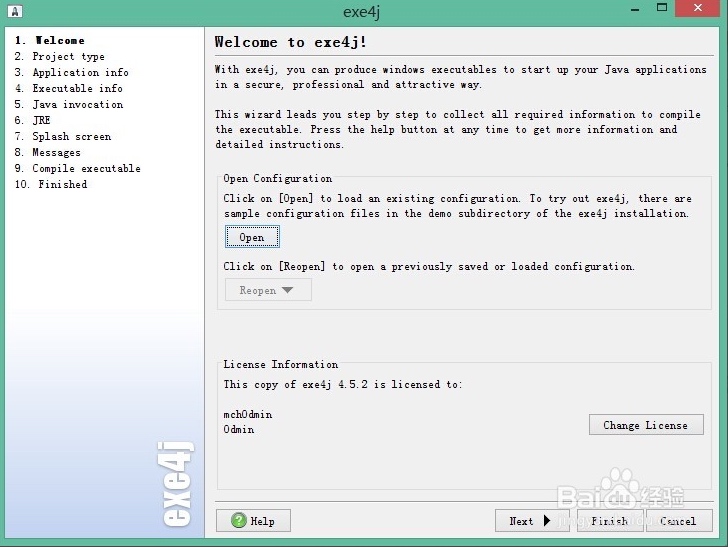Cancel the exe4j wizard
728x547 pixels.
tap(678, 521)
